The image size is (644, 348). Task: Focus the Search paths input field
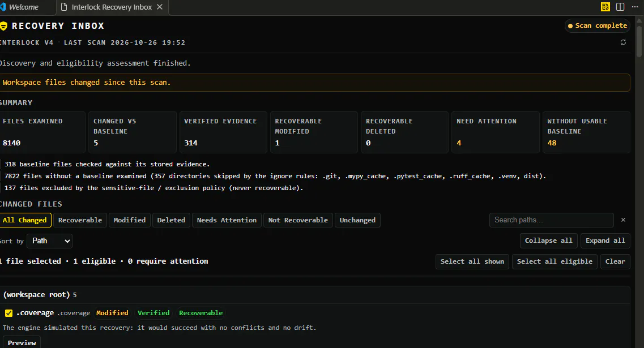(552, 220)
